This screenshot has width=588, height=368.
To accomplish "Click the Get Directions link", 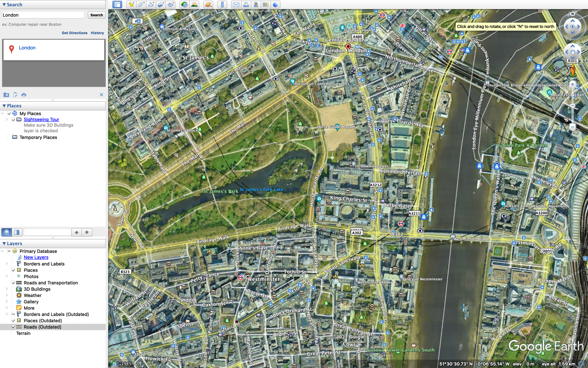I will 74,33.
